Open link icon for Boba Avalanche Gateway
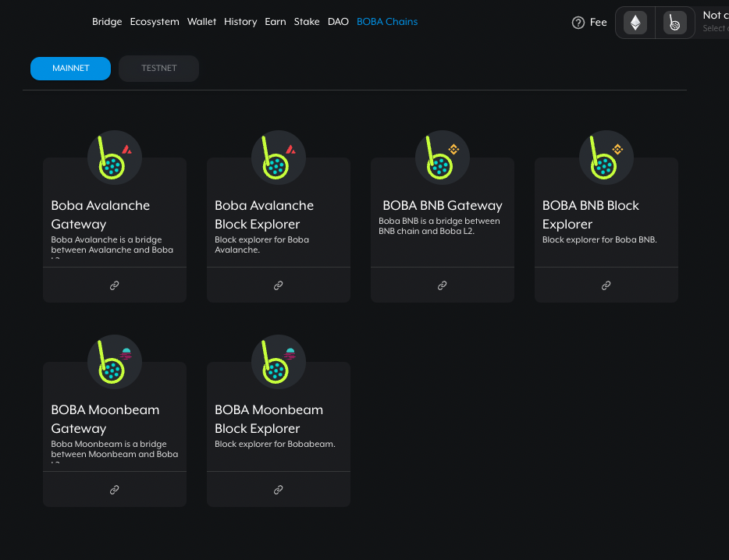Image resolution: width=729 pixels, height=560 pixels. point(115,285)
